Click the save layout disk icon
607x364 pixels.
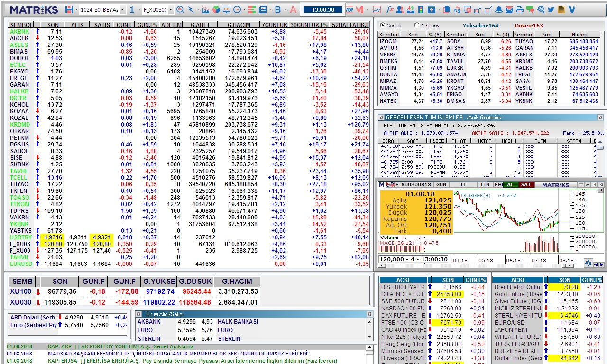coord(69,9)
